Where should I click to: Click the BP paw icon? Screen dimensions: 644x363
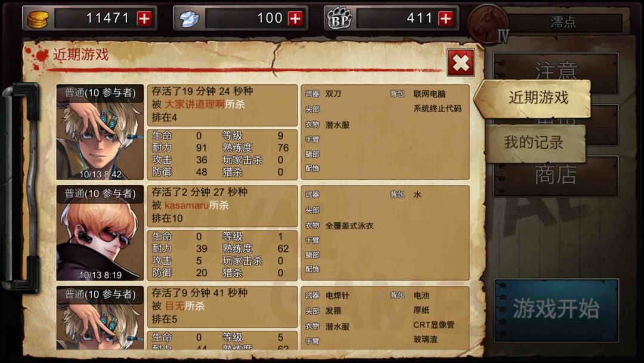pos(339,19)
